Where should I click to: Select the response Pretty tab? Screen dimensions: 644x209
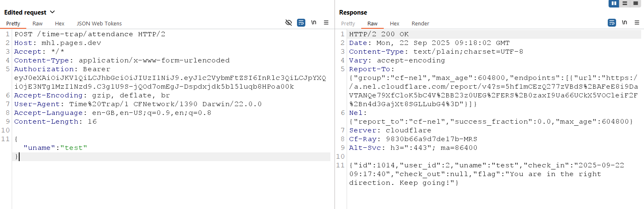tap(348, 24)
